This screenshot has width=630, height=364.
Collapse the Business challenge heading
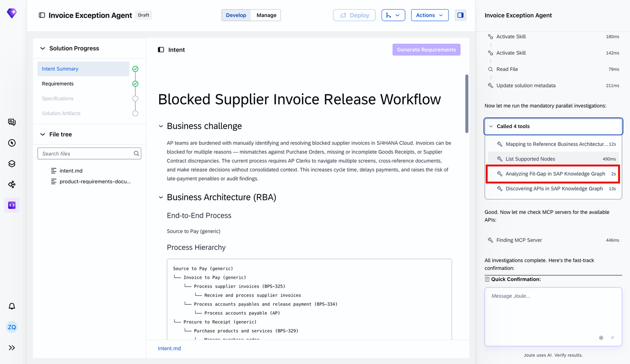click(x=161, y=126)
